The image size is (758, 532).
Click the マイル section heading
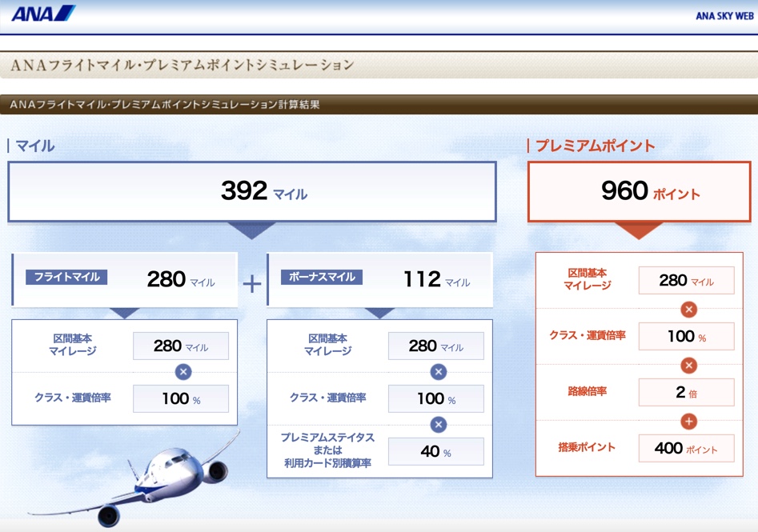(34, 146)
